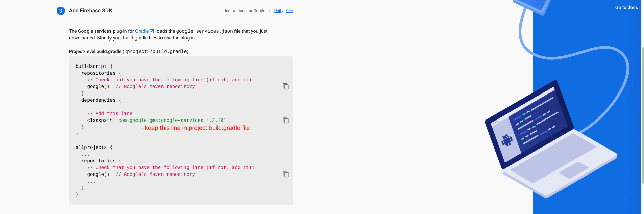Copy the buildscript google() repository line

[286, 86]
